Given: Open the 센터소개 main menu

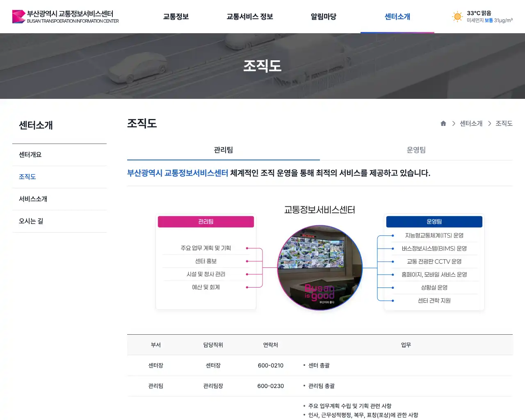Looking at the screenshot, I should tap(397, 16).
